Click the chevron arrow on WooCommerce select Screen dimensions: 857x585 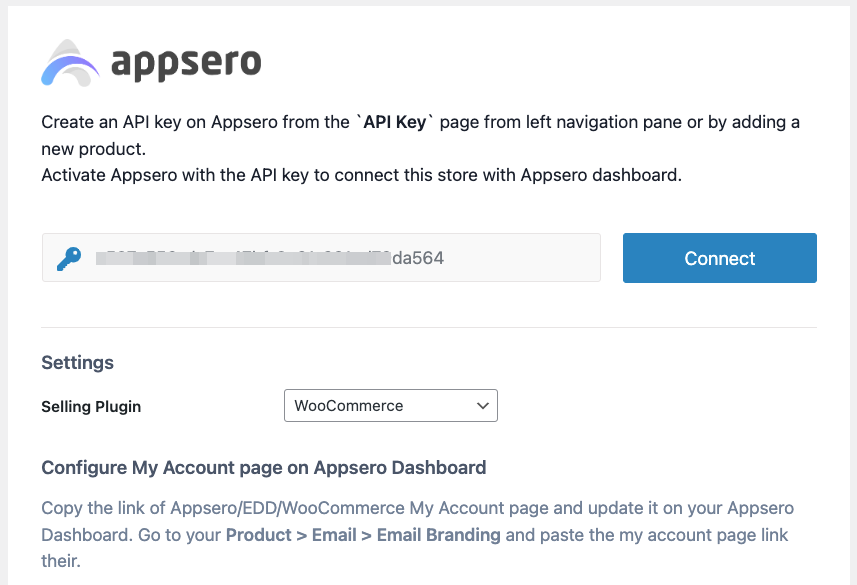[483, 406]
